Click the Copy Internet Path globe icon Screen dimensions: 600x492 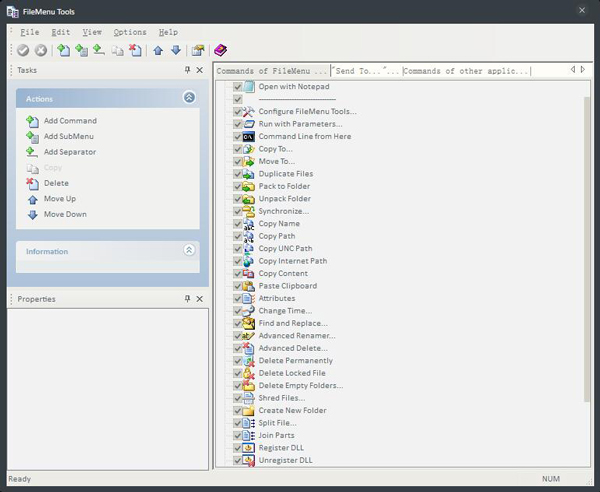tap(249, 261)
